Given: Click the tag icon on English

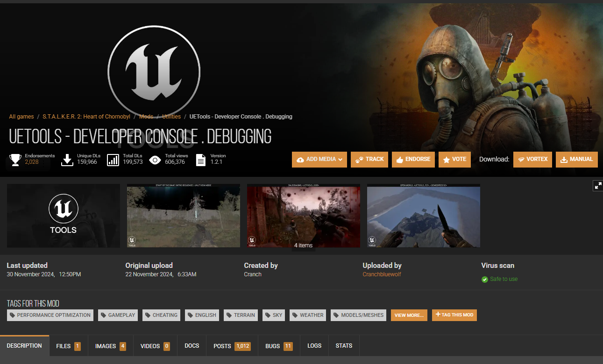Looking at the screenshot, I should click(x=190, y=315).
